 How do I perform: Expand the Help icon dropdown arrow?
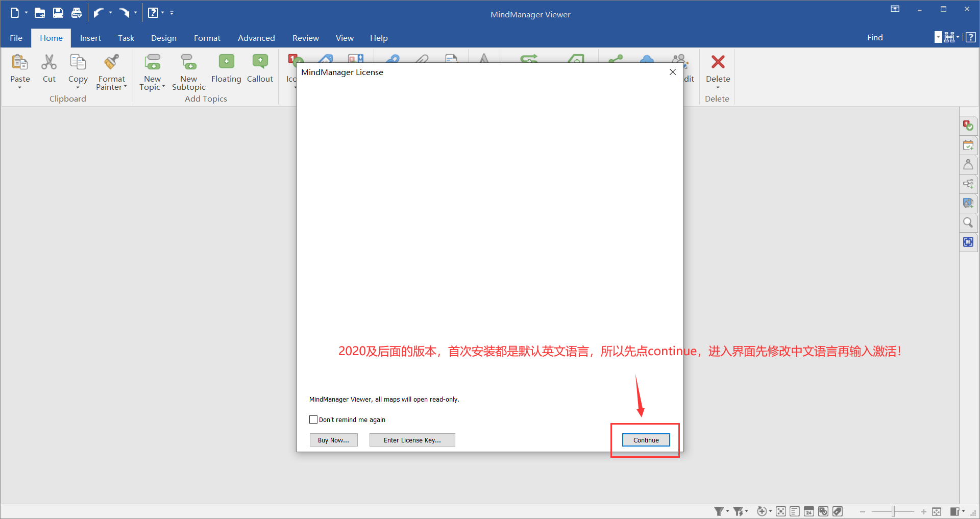click(163, 13)
